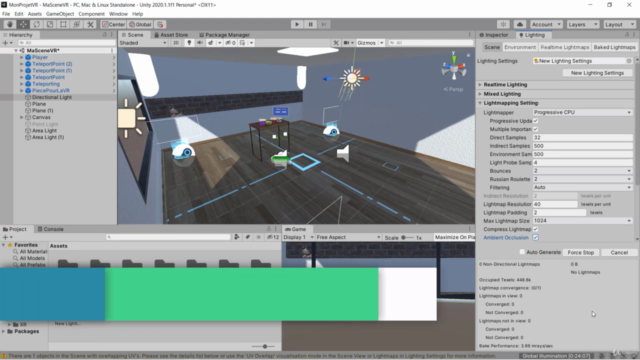Pause the game with the Pause button
Image resolution: width=640 pixels, height=360 pixels.
tap(311, 24)
